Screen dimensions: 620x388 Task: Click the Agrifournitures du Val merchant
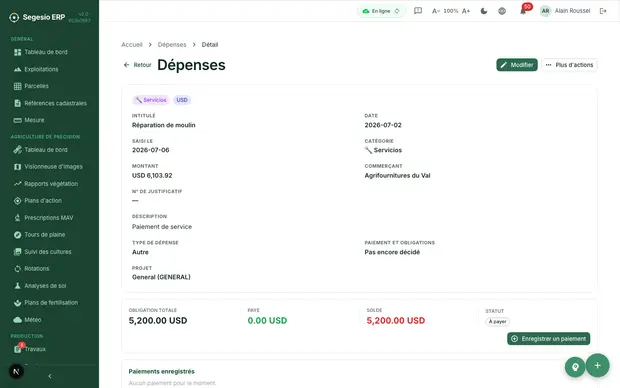point(397,176)
